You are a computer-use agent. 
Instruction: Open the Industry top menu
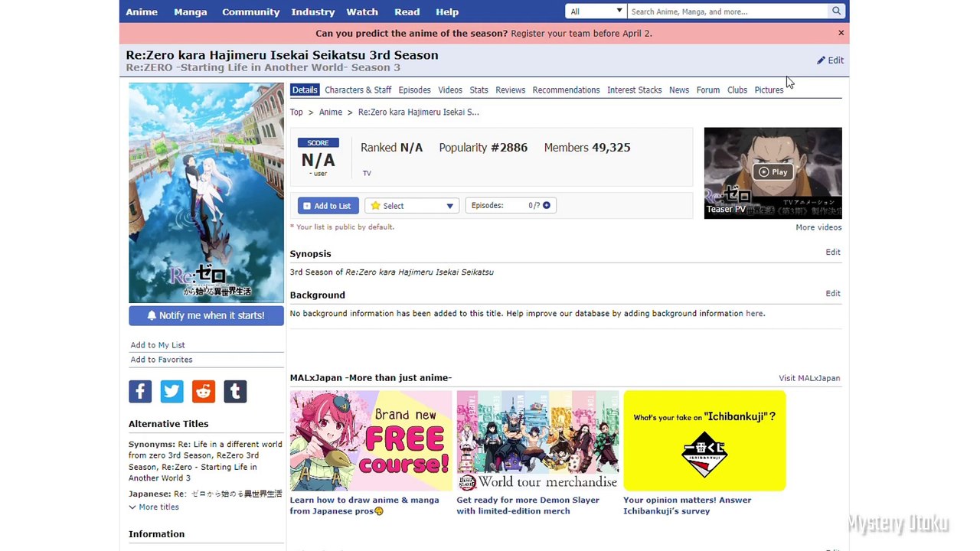click(313, 12)
